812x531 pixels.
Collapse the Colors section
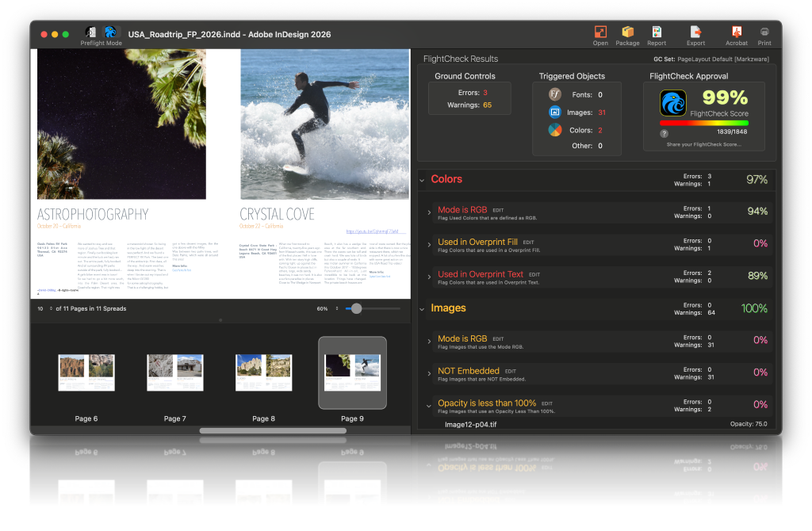422,180
